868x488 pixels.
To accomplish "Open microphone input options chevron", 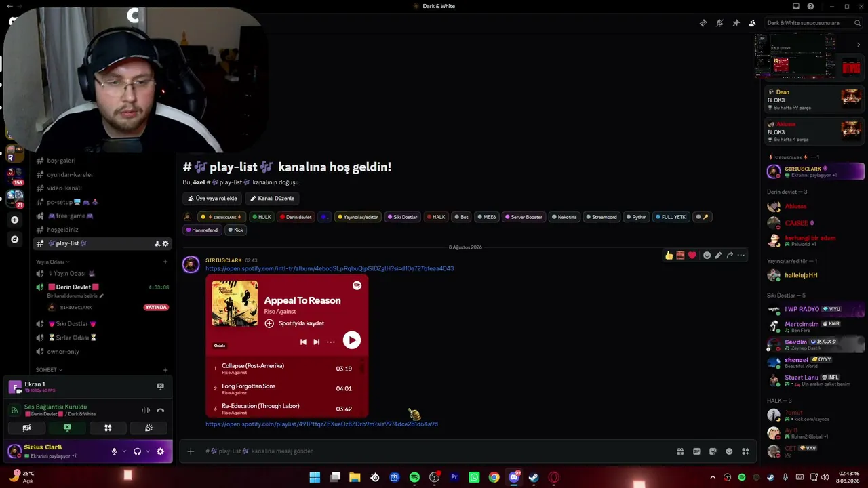I will (123, 451).
